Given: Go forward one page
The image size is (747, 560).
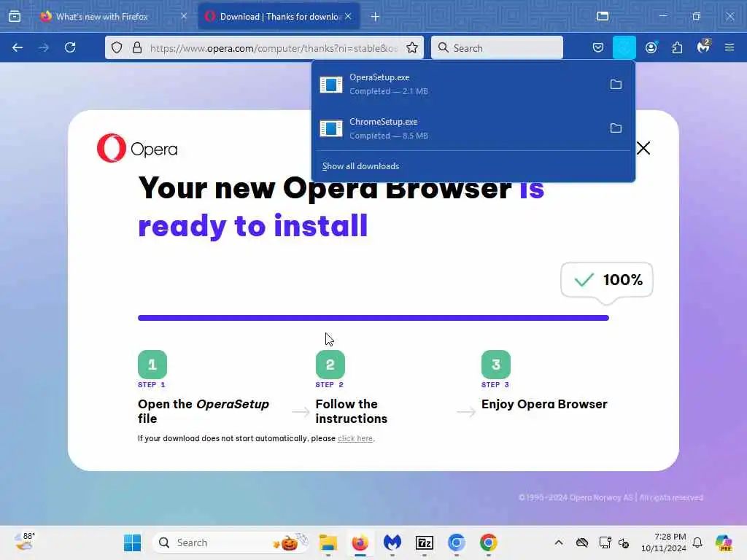Looking at the screenshot, I should (44, 47).
